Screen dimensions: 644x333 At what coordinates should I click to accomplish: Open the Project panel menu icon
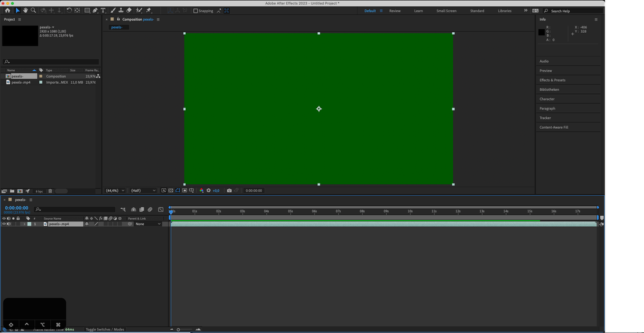click(x=19, y=19)
